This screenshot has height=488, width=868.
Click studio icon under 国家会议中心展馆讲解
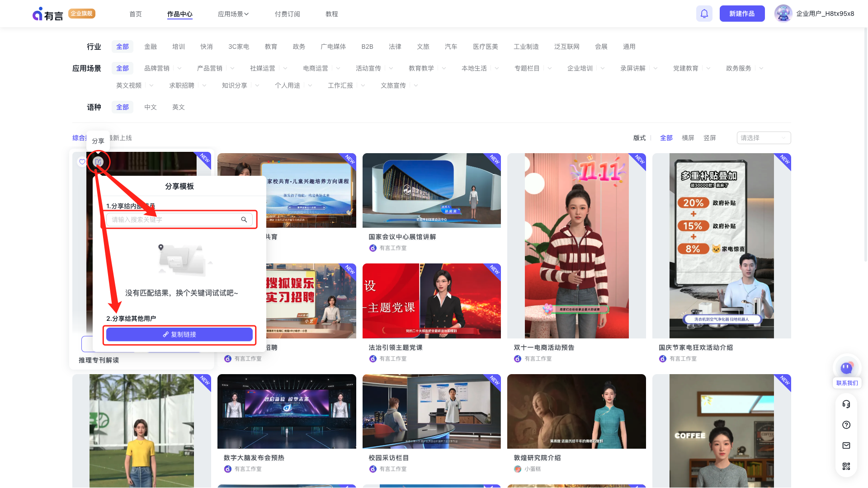pyautogui.click(x=373, y=248)
